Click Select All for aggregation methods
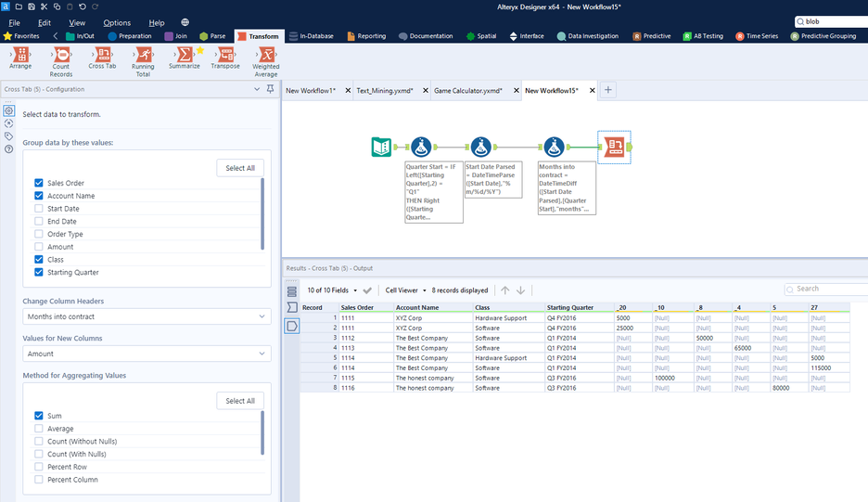The height and width of the screenshot is (502, 868). click(x=240, y=401)
